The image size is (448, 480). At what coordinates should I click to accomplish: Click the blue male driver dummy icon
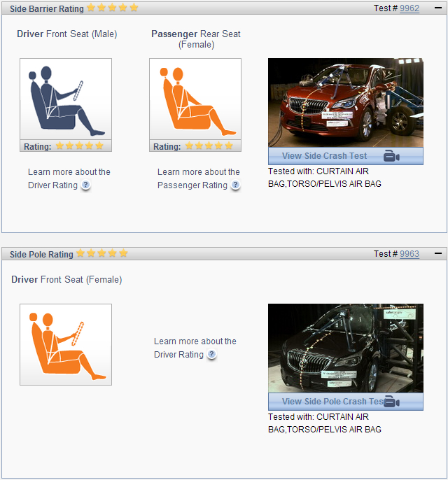pos(65,99)
